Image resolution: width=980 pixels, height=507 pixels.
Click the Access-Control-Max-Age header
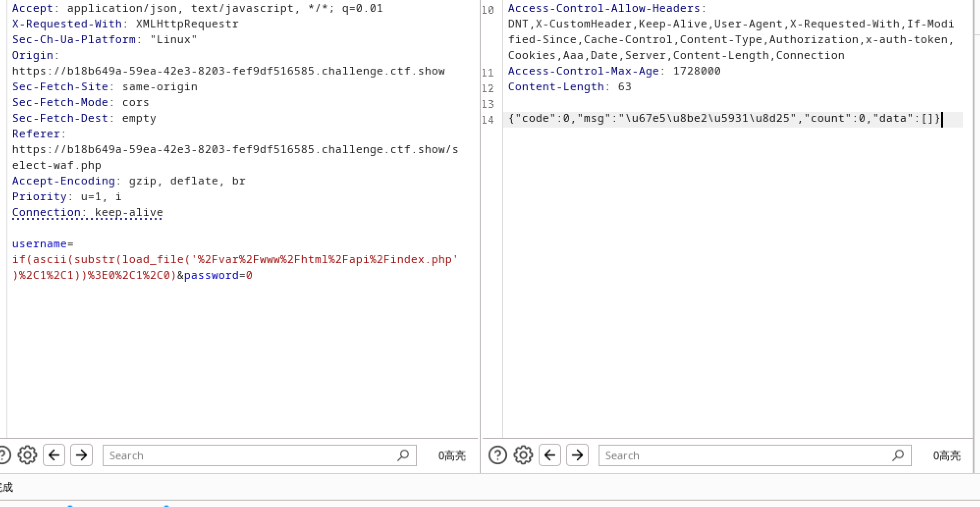pyautogui.click(x=614, y=71)
